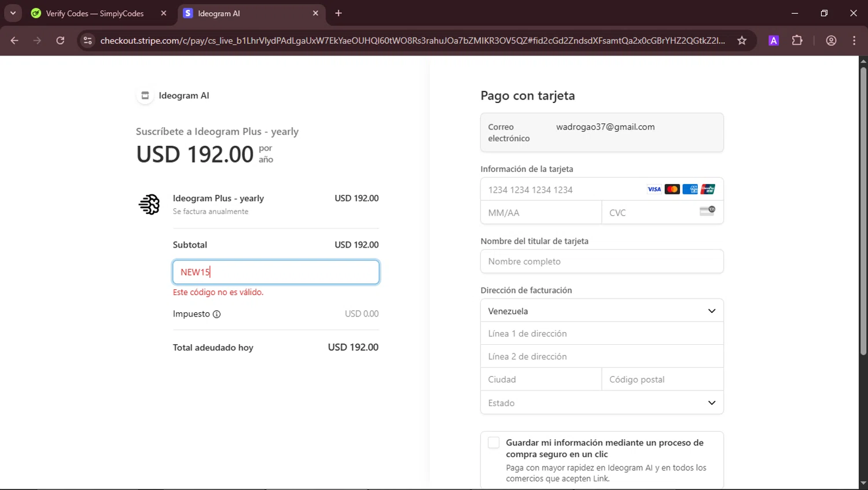Go back using the browser back arrow
Screen dimensions: 868x490
click(14, 40)
